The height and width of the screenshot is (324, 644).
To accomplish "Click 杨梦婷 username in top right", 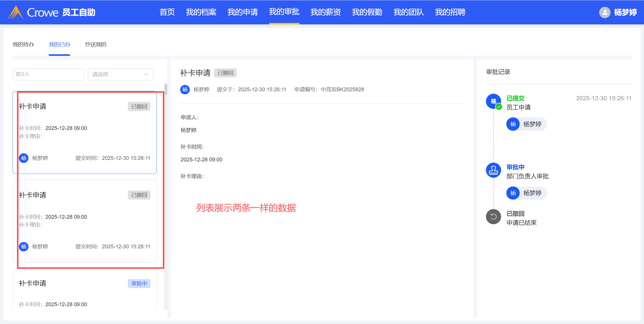I will pos(625,12).
